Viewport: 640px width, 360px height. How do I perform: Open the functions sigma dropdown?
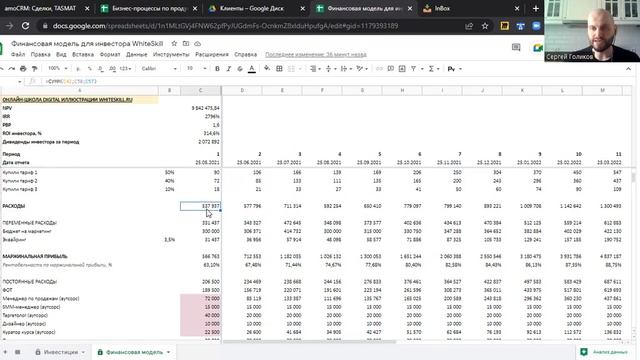pos(433,69)
